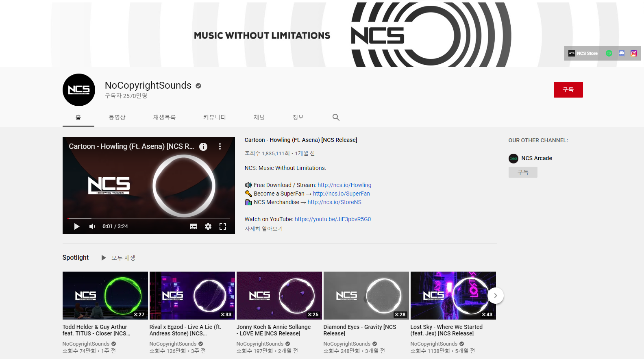Click the Lost Sky - Where We Started title
The height and width of the screenshot is (359, 644).
coord(446,330)
